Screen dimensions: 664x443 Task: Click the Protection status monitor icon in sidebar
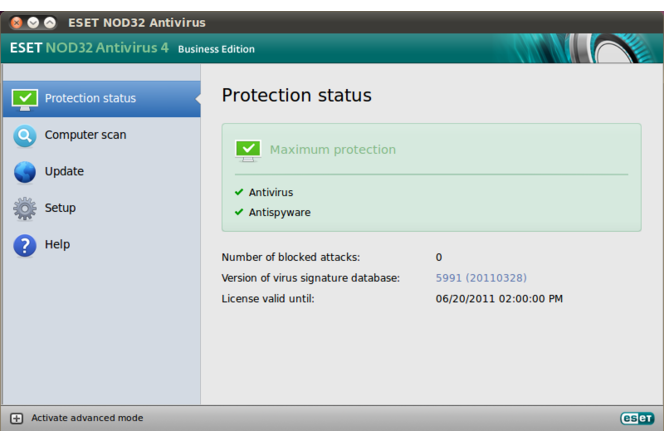click(x=25, y=99)
